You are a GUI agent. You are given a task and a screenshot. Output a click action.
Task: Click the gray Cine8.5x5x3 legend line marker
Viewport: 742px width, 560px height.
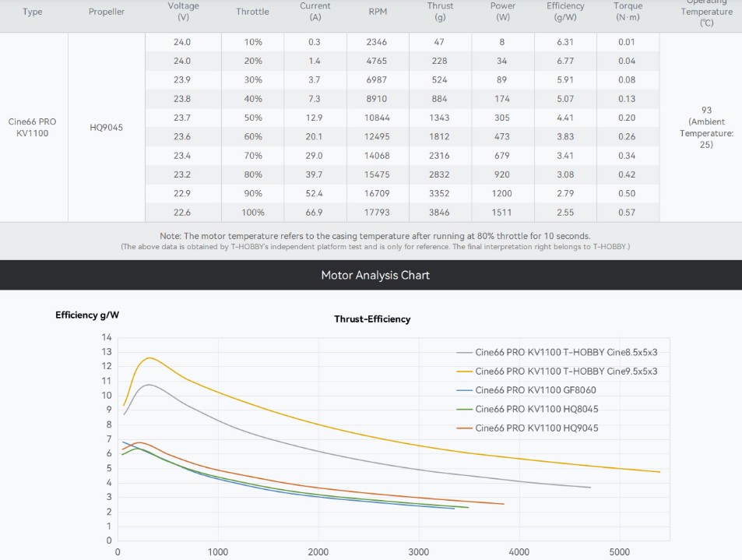click(463, 352)
